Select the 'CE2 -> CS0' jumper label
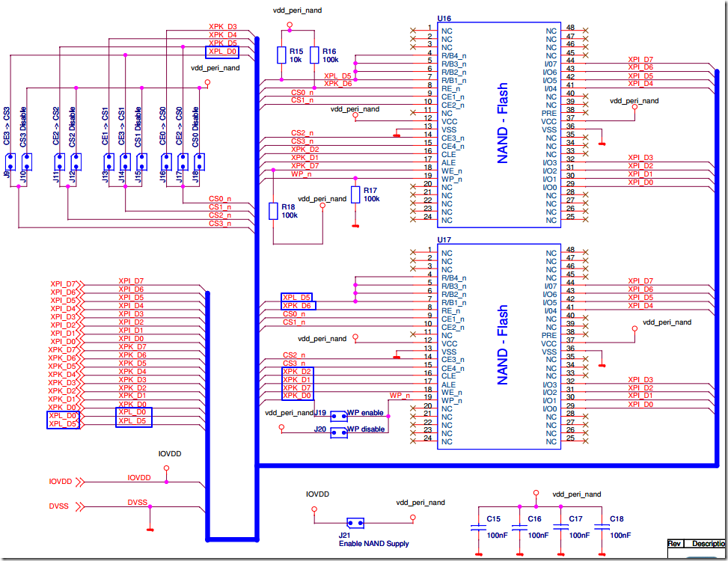Viewport: 728px width, 561px height. pos(180,126)
